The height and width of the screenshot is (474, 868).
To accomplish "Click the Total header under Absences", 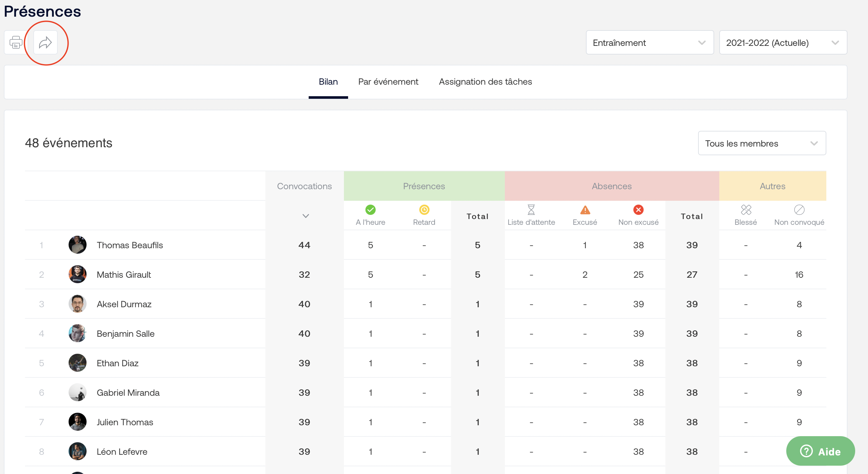I will pos(692,216).
